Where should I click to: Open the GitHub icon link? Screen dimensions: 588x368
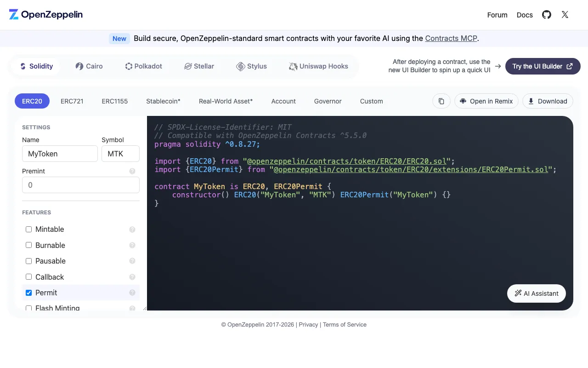(547, 15)
